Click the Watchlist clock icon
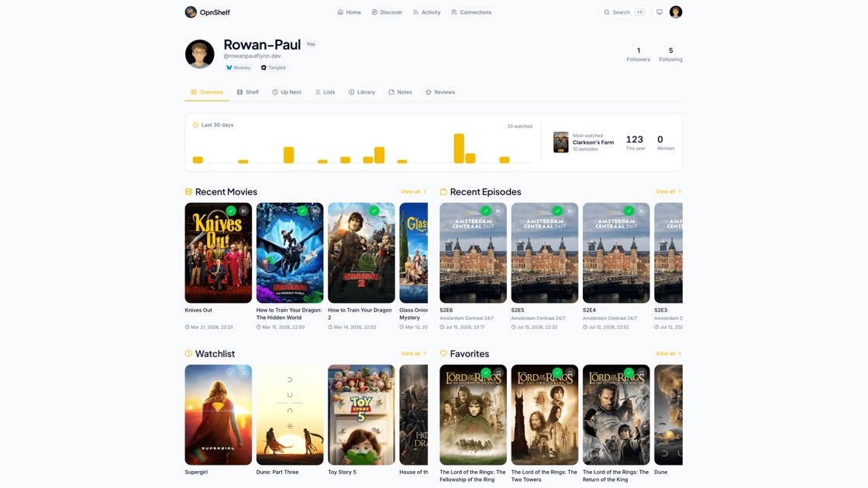The height and width of the screenshot is (488, 868). (x=188, y=353)
